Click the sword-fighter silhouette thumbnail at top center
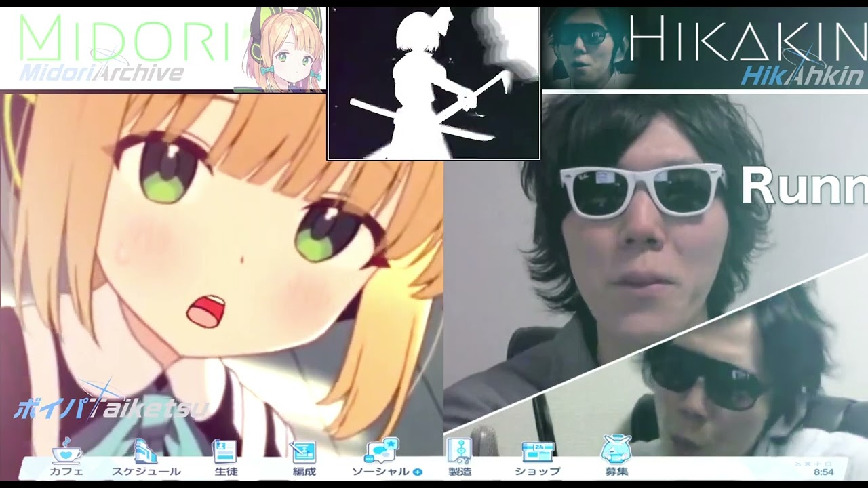The image size is (868, 488). coord(433,83)
